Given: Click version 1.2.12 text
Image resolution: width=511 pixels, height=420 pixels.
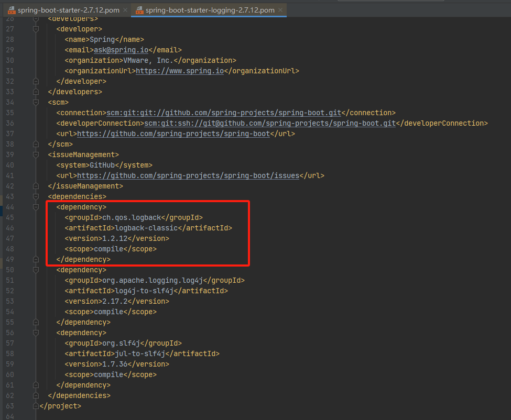Looking at the screenshot, I should click(115, 238).
